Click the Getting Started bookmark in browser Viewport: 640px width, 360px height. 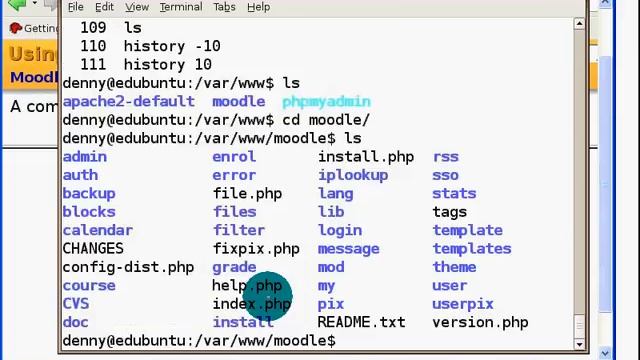[34, 28]
